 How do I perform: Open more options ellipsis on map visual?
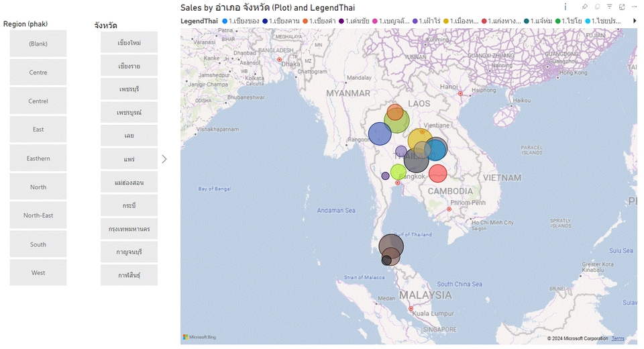634,7
